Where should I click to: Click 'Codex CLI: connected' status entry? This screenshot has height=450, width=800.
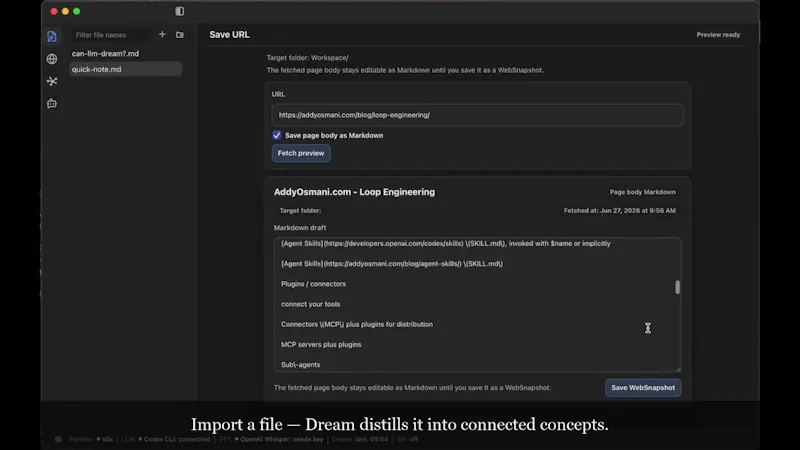(174, 439)
